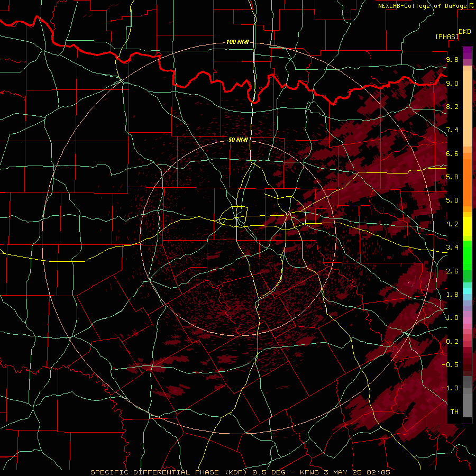Select the cyan band of the color bar
The height and width of the screenshot is (476, 476).
[x=467, y=291]
